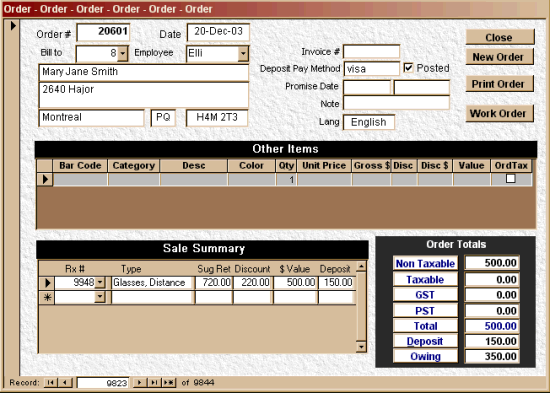Click the Bar Code column header

[x=80, y=166]
